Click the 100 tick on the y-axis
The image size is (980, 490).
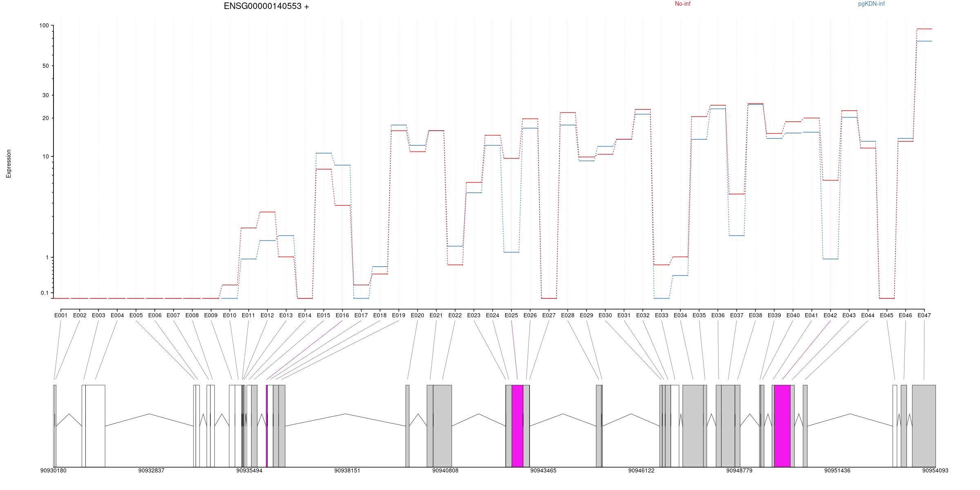click(44, 25)
